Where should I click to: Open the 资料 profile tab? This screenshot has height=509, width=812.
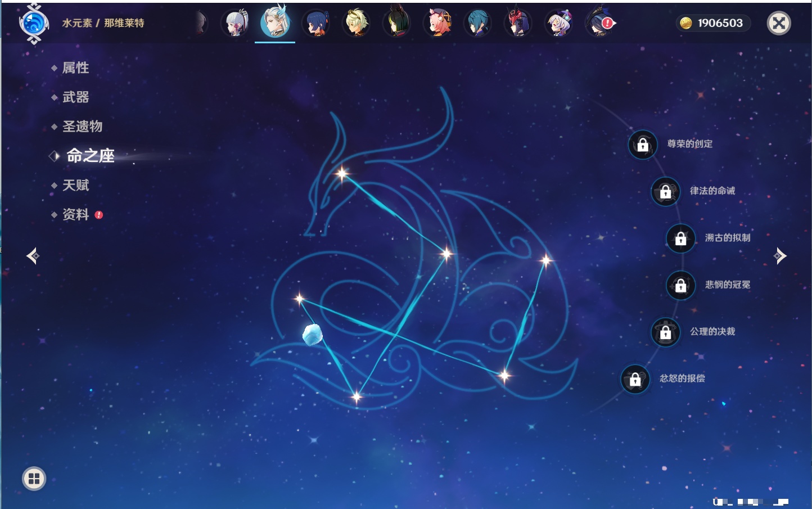[75, 214]
